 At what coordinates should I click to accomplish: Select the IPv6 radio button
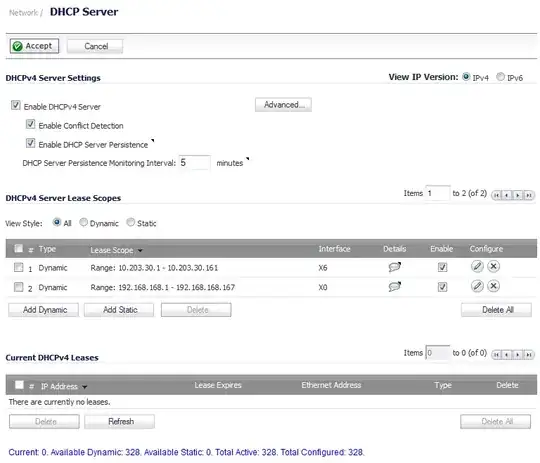(x=500, y=77)
